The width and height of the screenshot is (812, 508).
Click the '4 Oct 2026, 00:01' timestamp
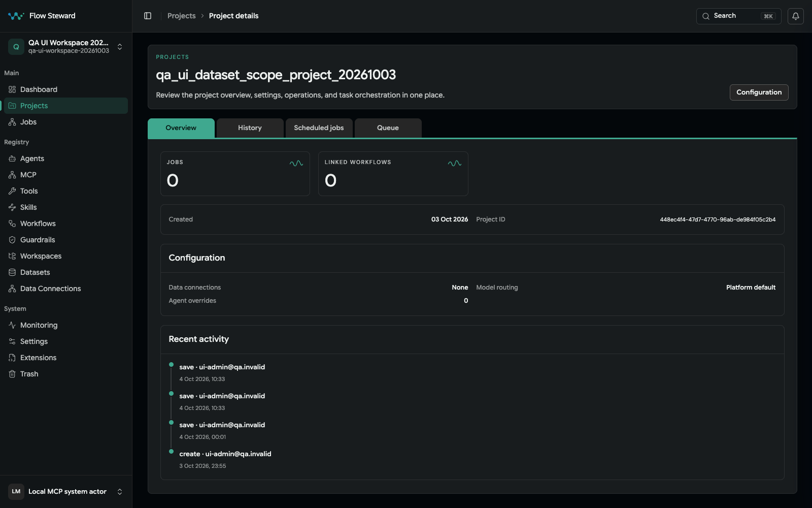(x=202, y=437)
